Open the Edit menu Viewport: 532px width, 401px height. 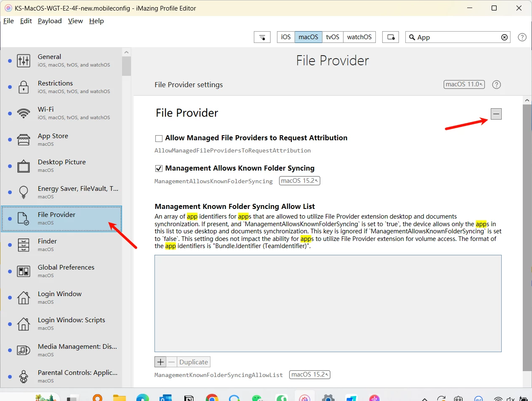click(26, 21)
